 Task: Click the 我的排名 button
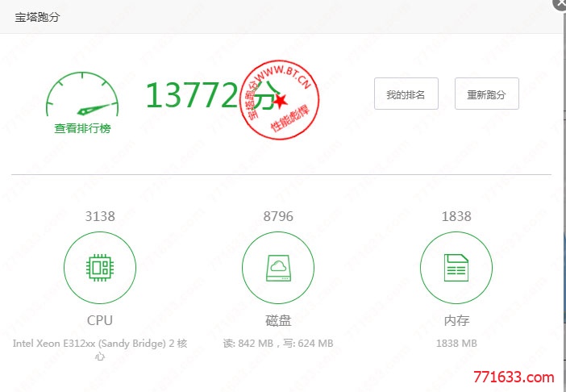[406, 94]
